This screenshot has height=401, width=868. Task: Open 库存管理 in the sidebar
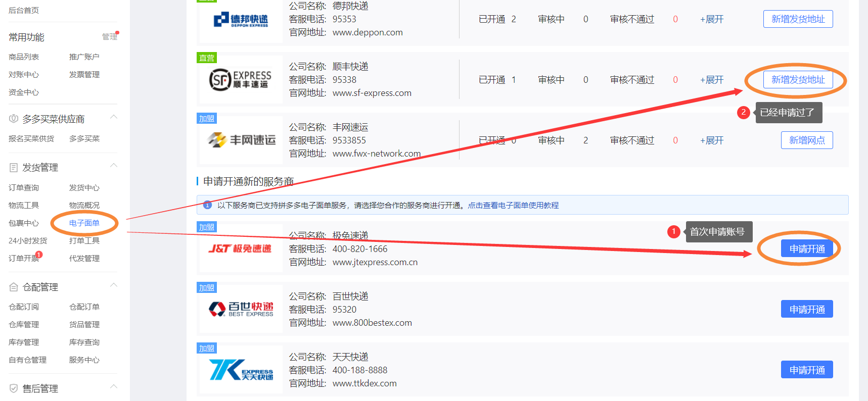24,342
